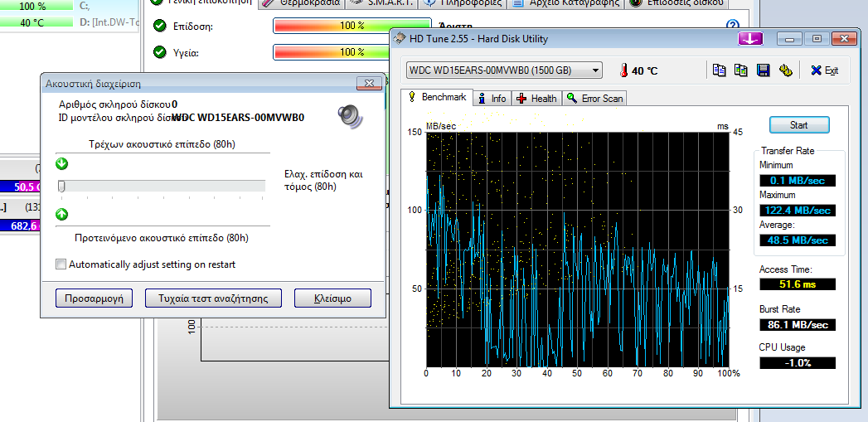Click the Maximum 122.4 MB/sec value
868x422 pixels.
pyautogui.click(x=798, y=211)
